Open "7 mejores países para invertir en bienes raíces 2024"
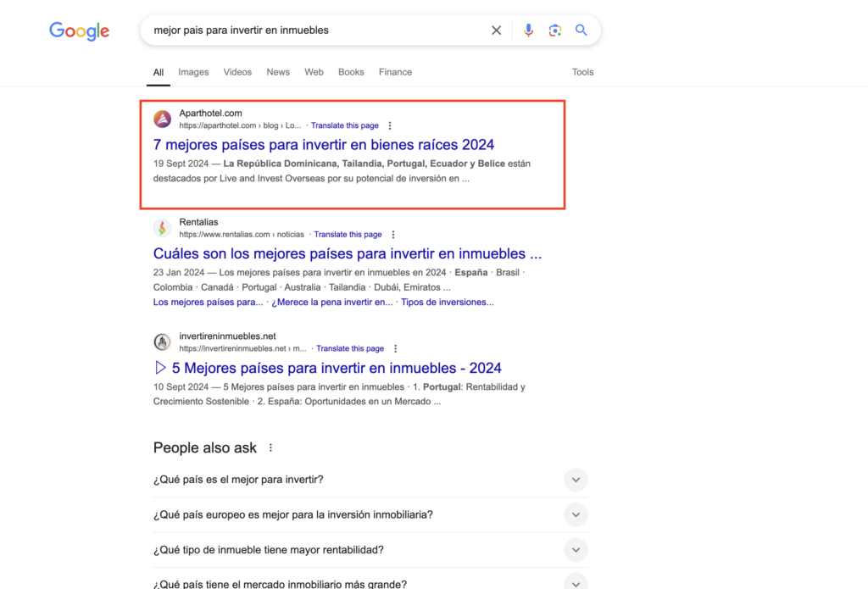This screenshot has width=868, height=589. pyautogui.click(x=323, y=145)
